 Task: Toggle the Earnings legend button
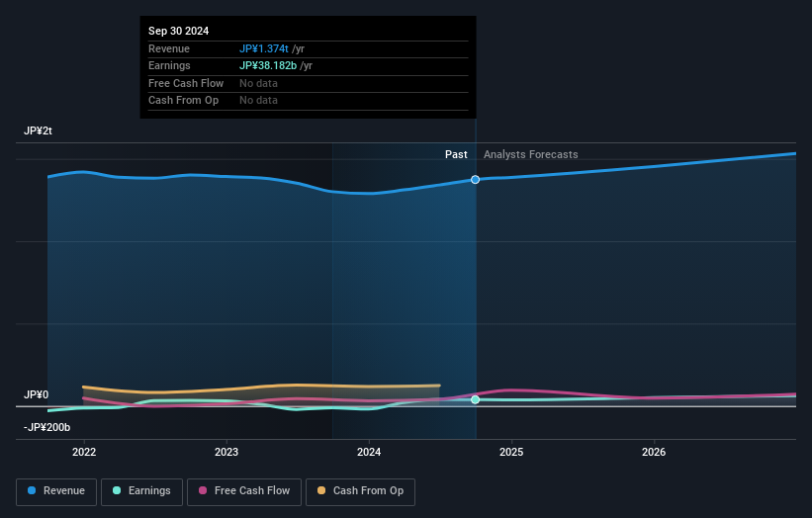tap(141, 491)
